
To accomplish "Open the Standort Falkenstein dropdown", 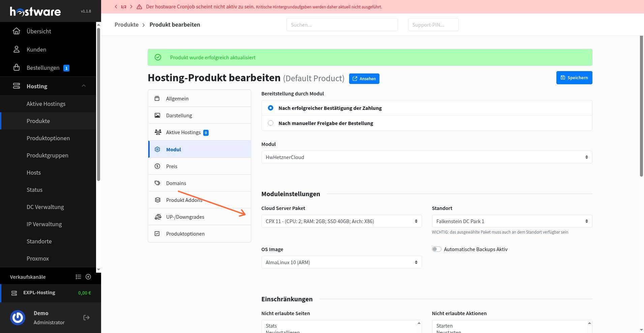I will (512, 221).
